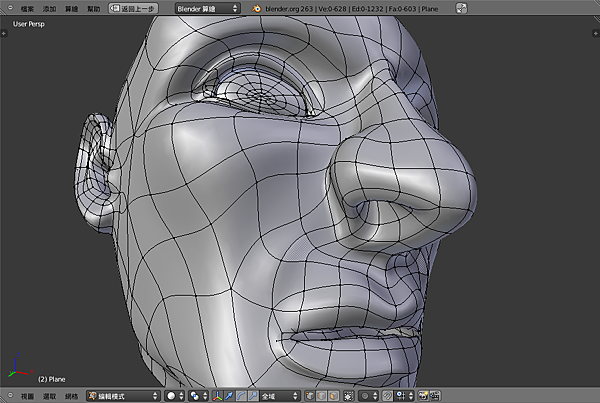Open the 檔案 (File) menu

27,7
